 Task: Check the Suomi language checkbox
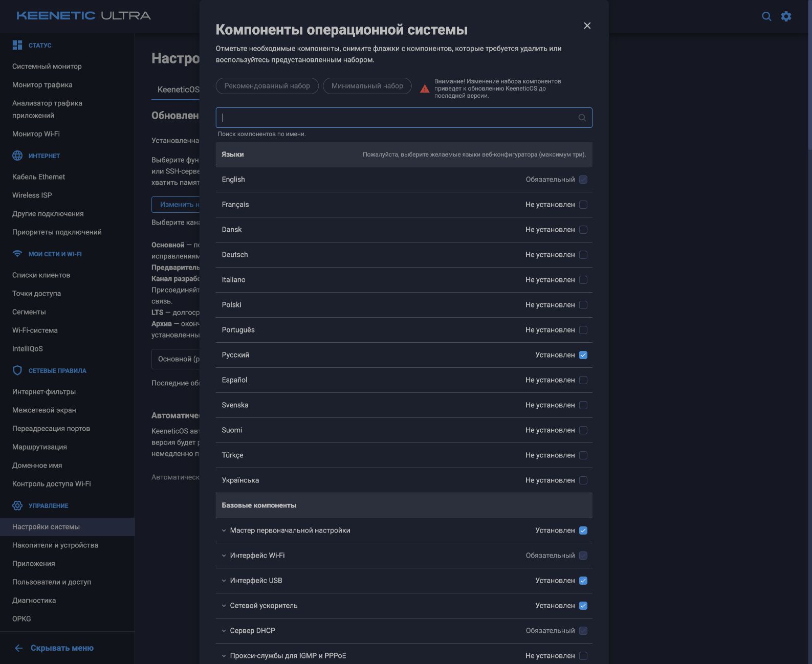pos(583,430)
